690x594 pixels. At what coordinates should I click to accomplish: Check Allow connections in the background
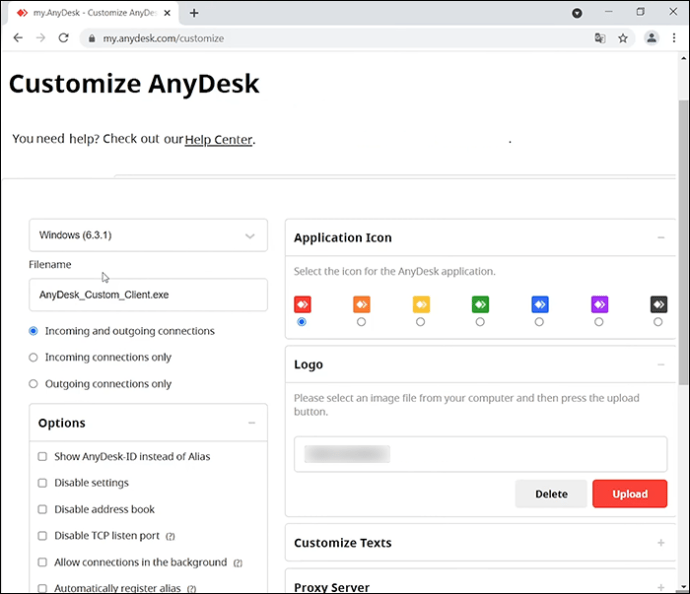coord(42,562)
